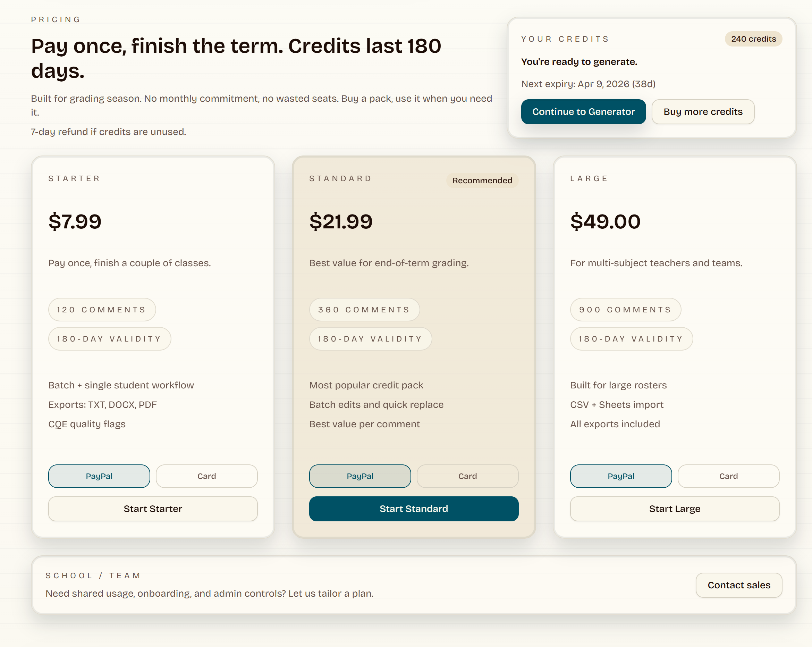812x647 pixels.
Task: Click Start Starter to purchase the $7.99 pack
Action: click(x=153, y=509)
